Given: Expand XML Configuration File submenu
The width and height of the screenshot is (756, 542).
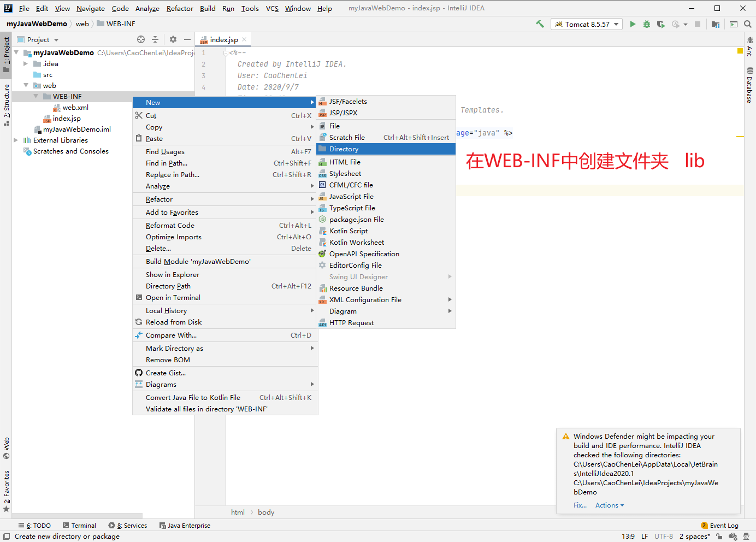Looking at the screenshot, I should coord(386,300).
